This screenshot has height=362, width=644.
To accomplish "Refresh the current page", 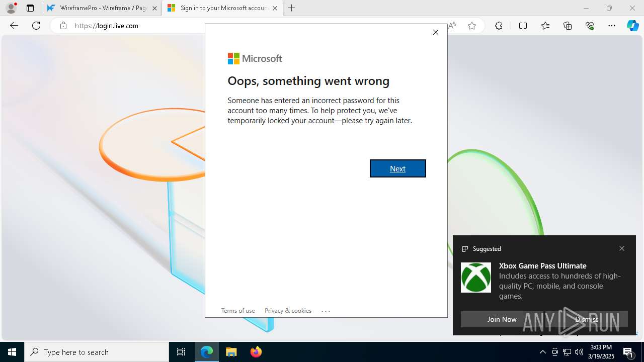I will [36, 26].
